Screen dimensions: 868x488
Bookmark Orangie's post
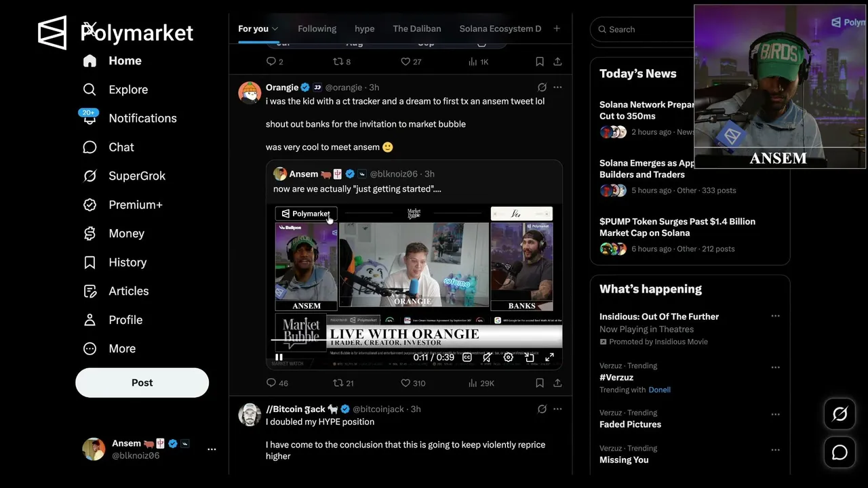540,383
